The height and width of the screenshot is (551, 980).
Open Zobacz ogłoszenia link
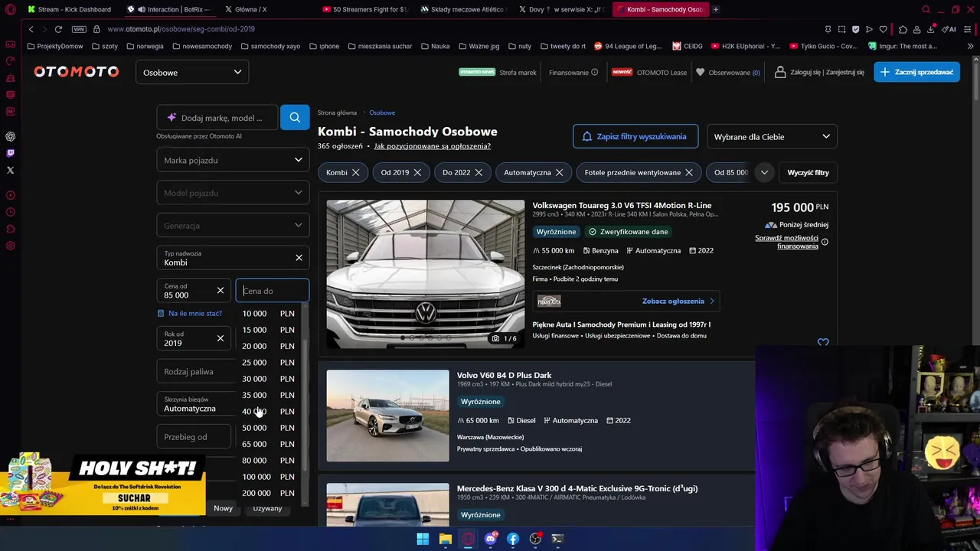tap(678, 301)
